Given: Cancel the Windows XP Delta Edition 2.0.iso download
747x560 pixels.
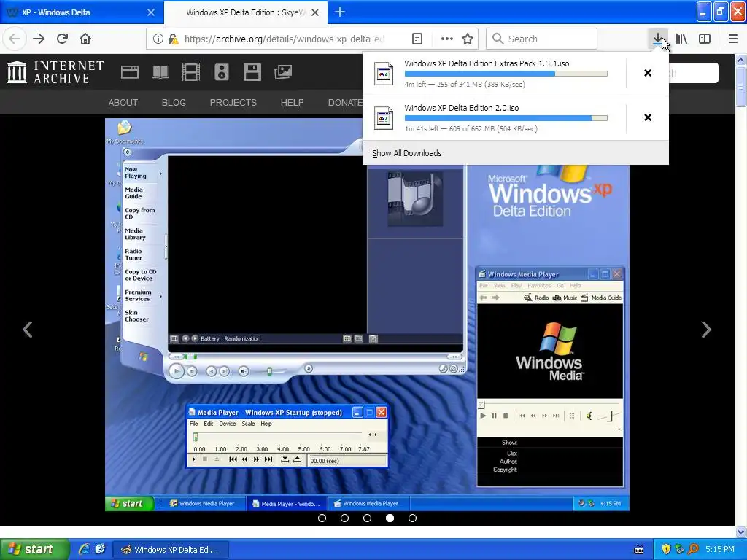Looking at the screenshot, I should pos(648,117).
